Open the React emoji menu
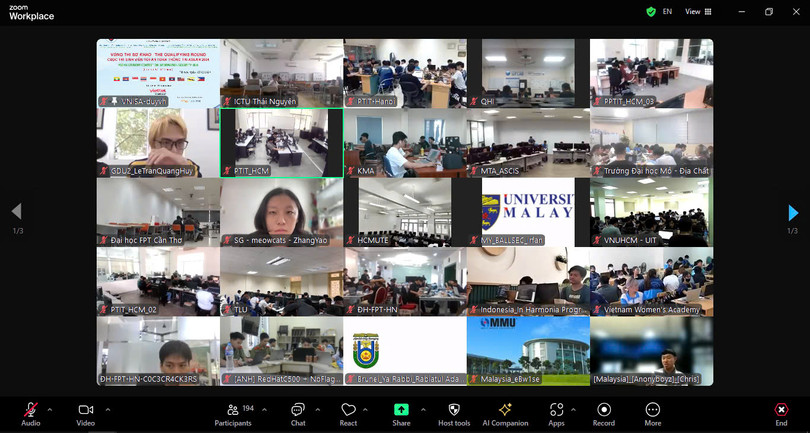810x433 pixels. click(x=348, y=411)
